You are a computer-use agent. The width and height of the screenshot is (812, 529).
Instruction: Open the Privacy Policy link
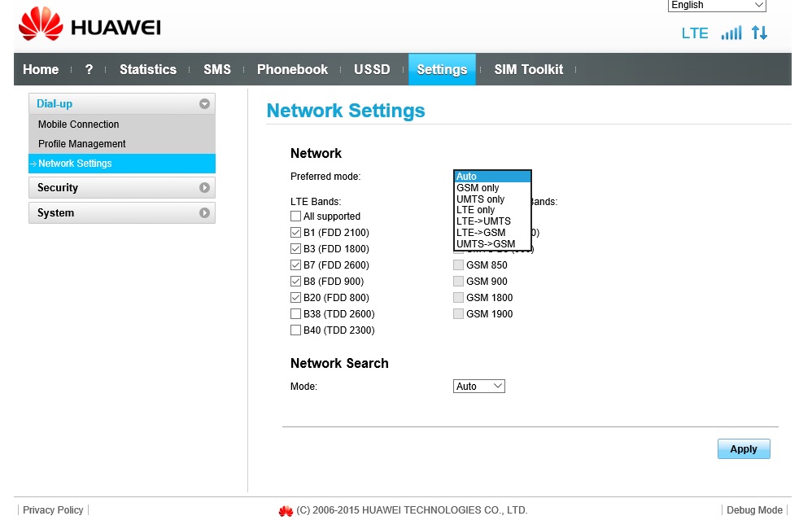tap(53, 510)
